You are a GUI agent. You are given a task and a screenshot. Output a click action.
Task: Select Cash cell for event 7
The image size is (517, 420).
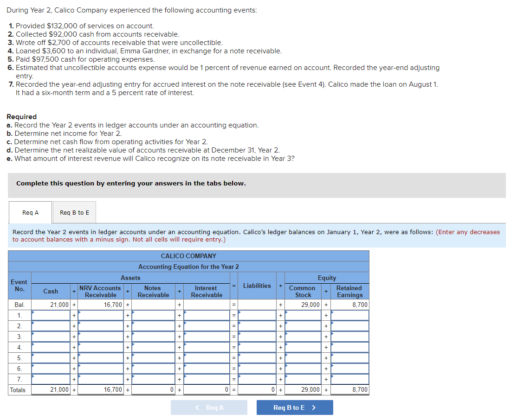coord(51,379)
